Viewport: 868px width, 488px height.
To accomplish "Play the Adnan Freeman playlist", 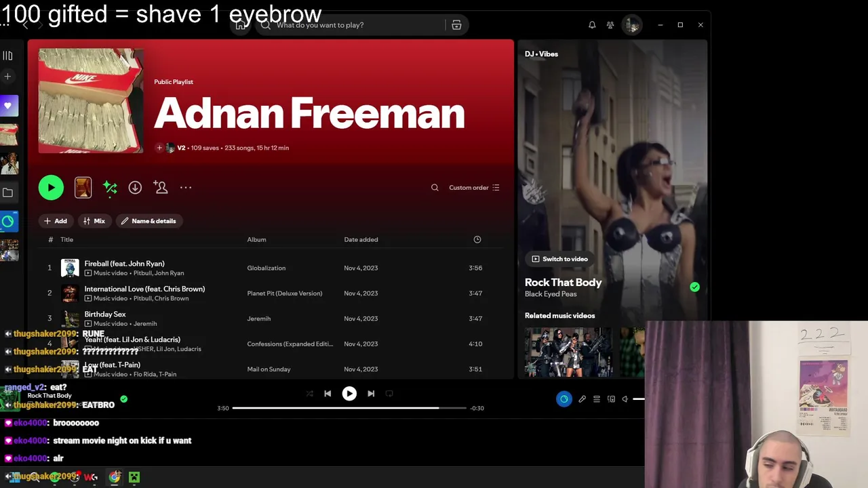I will click(51, 188).
